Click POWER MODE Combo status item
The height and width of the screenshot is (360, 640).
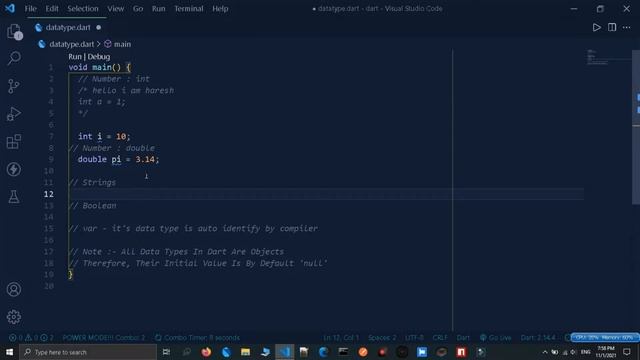click(104, 338)
